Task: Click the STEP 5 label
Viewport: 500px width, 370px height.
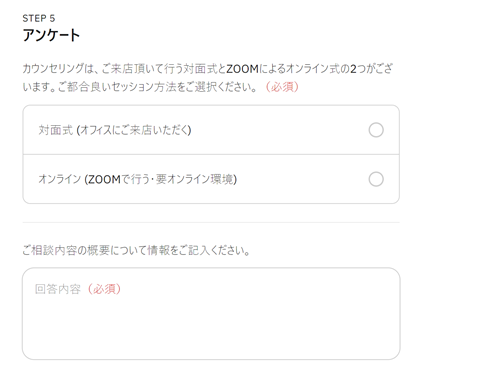Action: coord(39,18)
